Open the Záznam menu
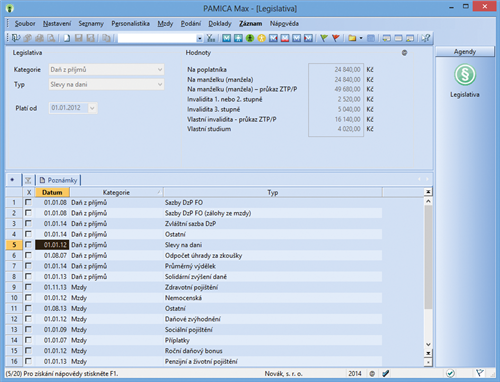This screenshot has height=382, width=500. point(250,23)
